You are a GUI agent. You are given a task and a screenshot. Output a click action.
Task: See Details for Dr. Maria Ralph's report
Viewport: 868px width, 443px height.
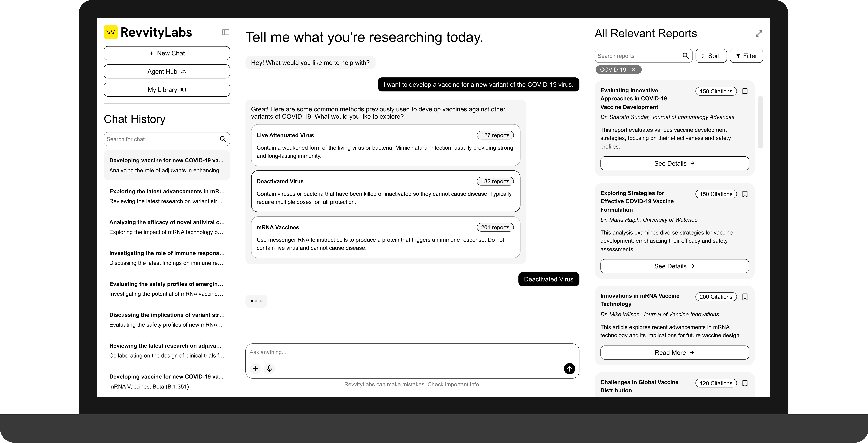[675, 266]
